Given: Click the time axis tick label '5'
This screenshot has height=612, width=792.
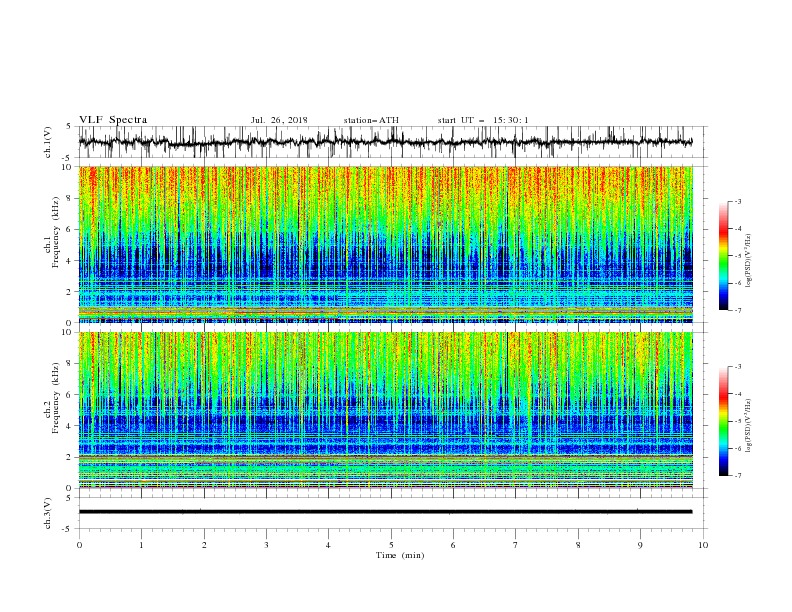Looking at the screenshot, I should pos(391,545).
